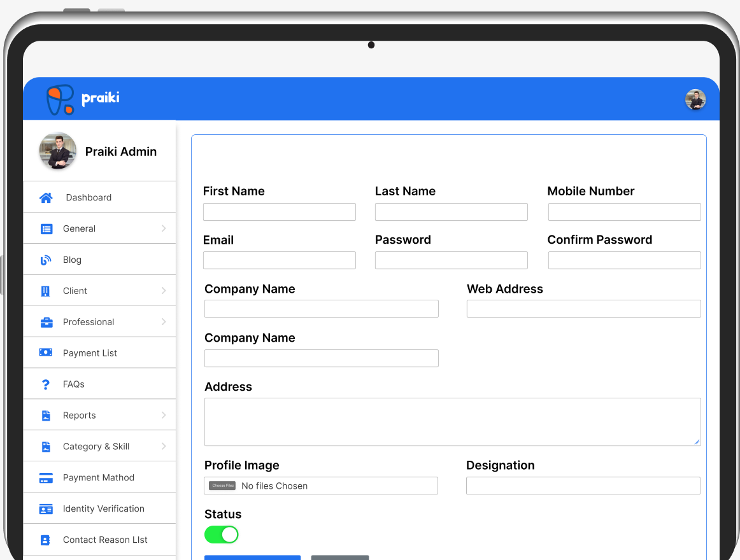Select Category & Skill menu item
Image resolution: width=740 pixels, height=560 pixels.
[x=99, y=446]
